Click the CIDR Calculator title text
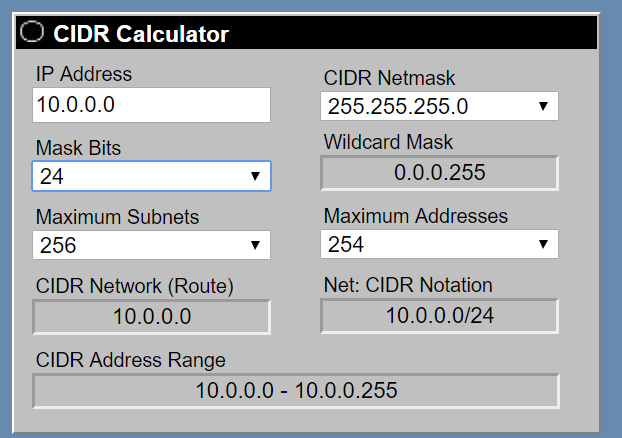This screenshot has width=622, height=438. pos(141,35)
